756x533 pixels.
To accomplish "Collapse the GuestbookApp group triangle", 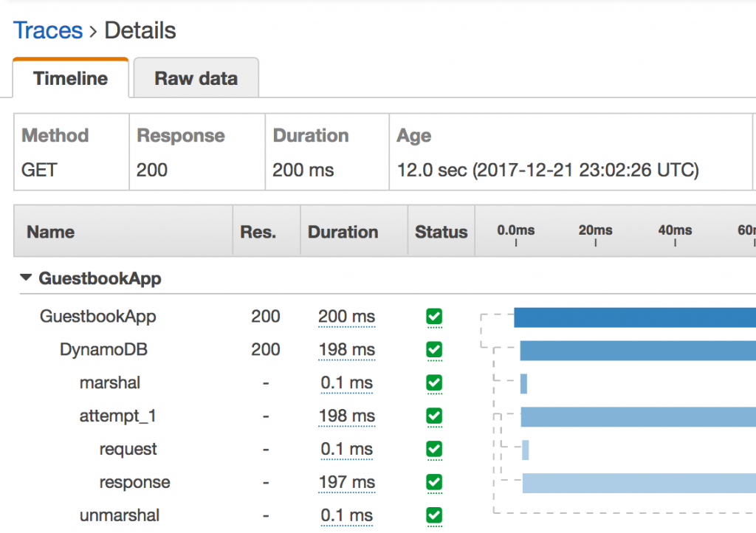I will (26, 278).
